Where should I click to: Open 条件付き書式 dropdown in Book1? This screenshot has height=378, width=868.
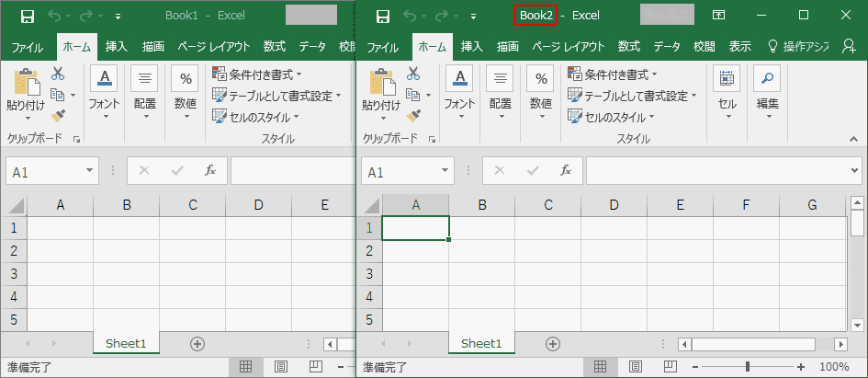258,74
